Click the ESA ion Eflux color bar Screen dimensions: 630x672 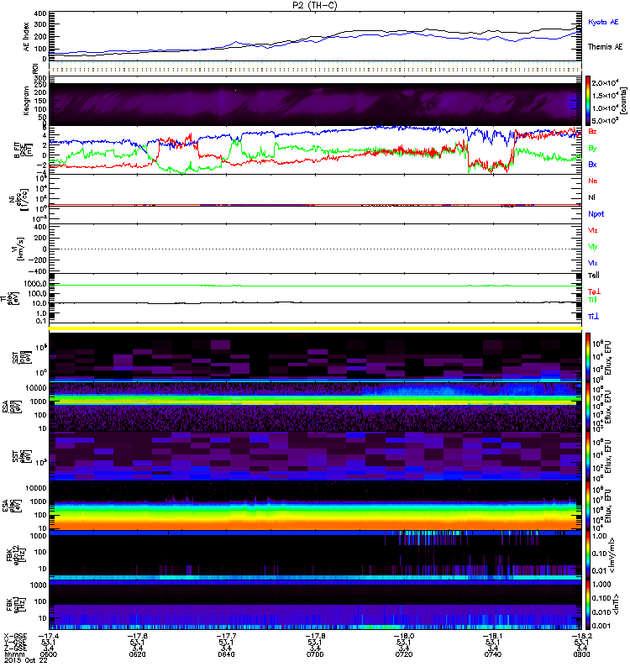pyautogui.click(x=588, y=407)
